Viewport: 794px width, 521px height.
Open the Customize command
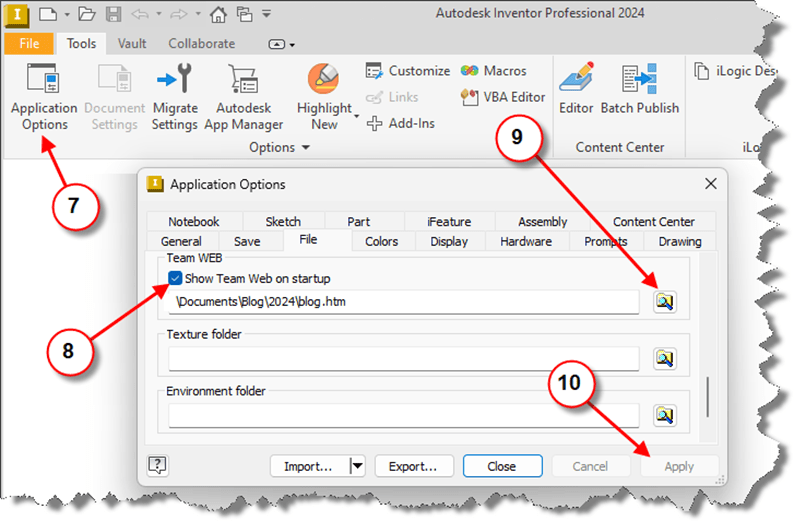coord(408,71)
